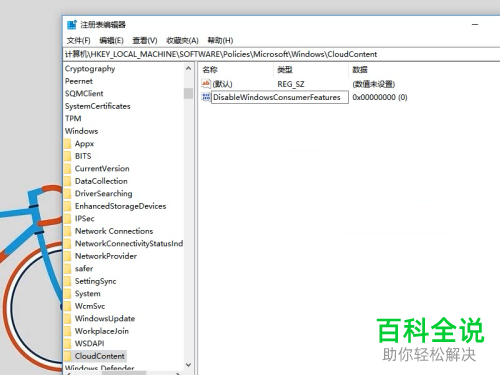This screenshot has width=500, height=375.
Task: Select the SQMClient key
Action: pos(84,94)
